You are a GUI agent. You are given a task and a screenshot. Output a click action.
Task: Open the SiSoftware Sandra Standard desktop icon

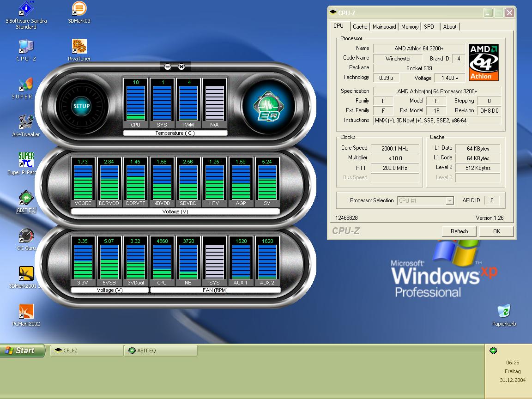[26, 9]
